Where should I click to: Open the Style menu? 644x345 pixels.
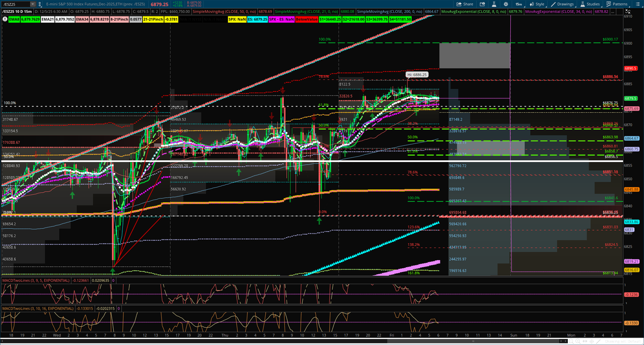point(537,4)
